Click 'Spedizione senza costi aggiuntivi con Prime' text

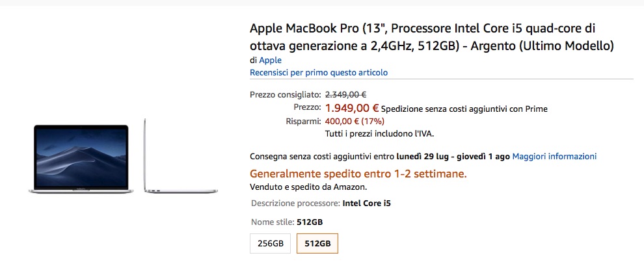click(x=464, y=109)
